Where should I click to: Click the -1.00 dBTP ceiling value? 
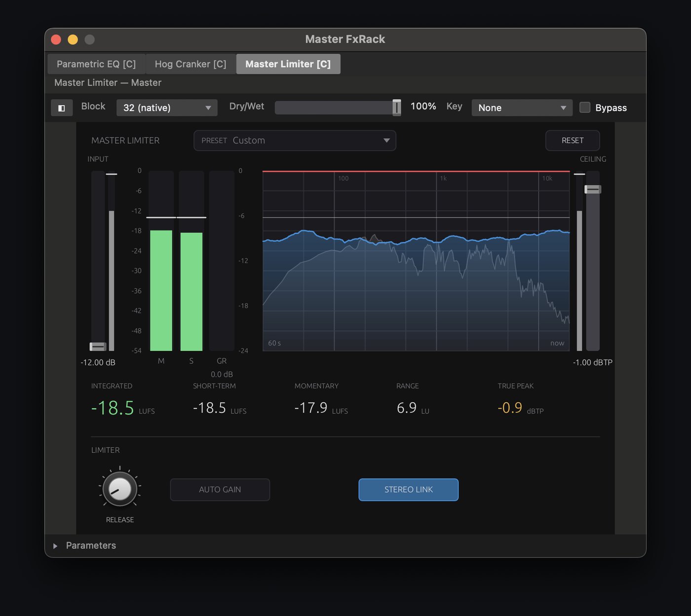tap(592, 362)
